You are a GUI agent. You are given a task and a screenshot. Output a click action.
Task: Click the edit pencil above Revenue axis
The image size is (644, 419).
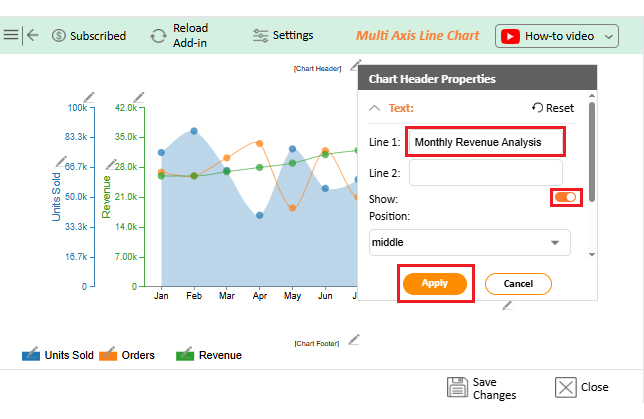[x=139, y=96]
